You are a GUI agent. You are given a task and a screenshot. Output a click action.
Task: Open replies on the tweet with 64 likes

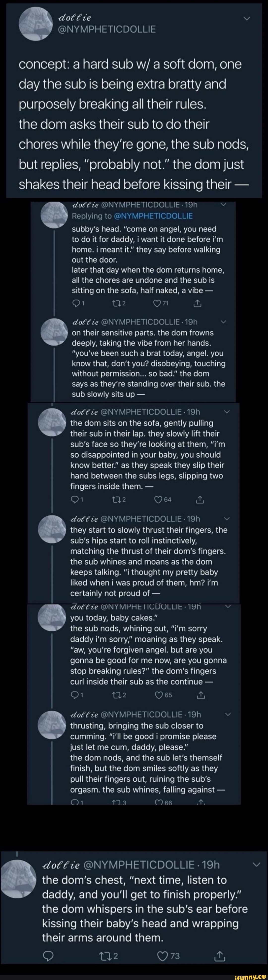74,500
